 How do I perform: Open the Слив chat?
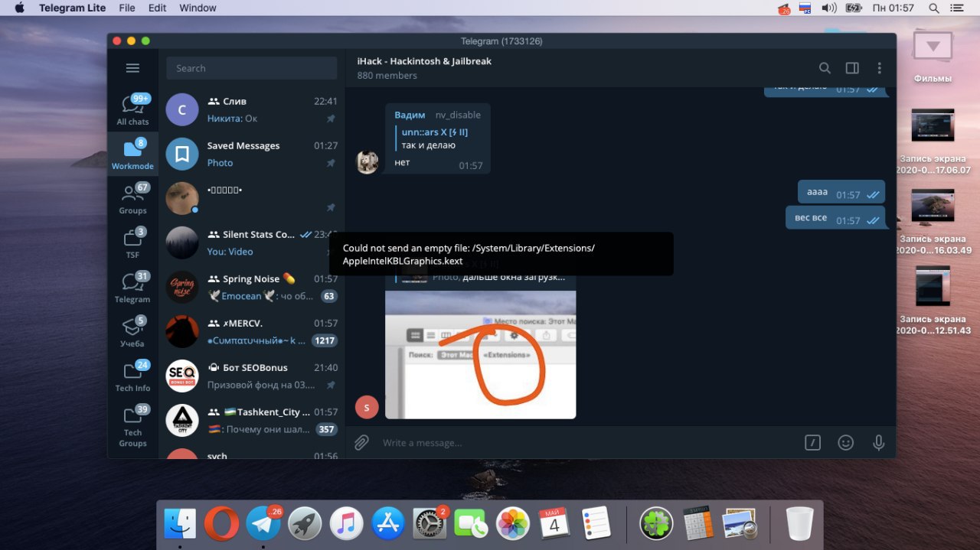pos(252,110)
